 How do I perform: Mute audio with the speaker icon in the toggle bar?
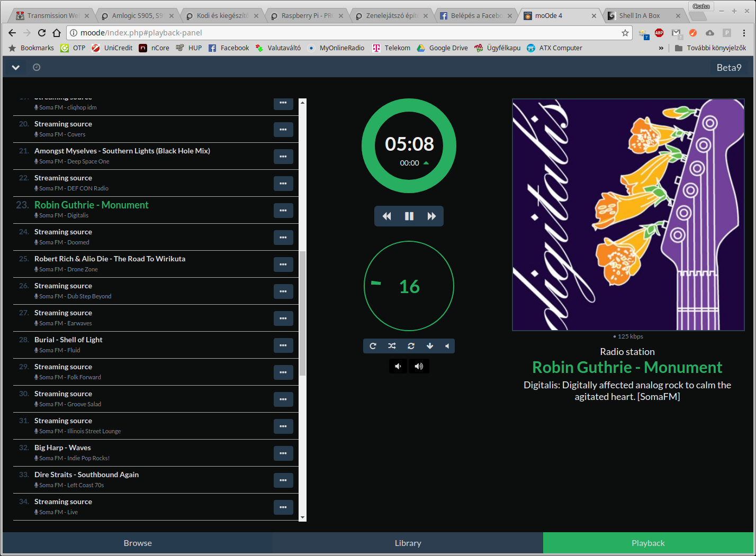[x=447, y=346]
